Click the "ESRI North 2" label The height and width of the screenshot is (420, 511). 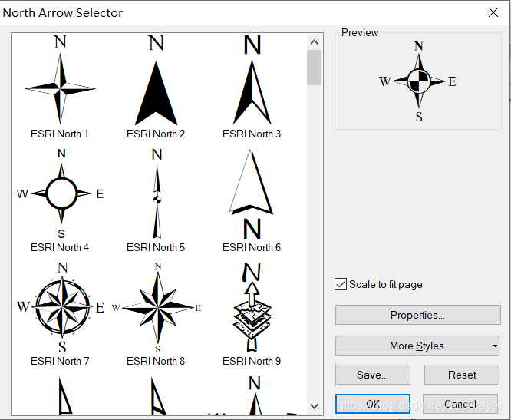(x=156, y=134)
